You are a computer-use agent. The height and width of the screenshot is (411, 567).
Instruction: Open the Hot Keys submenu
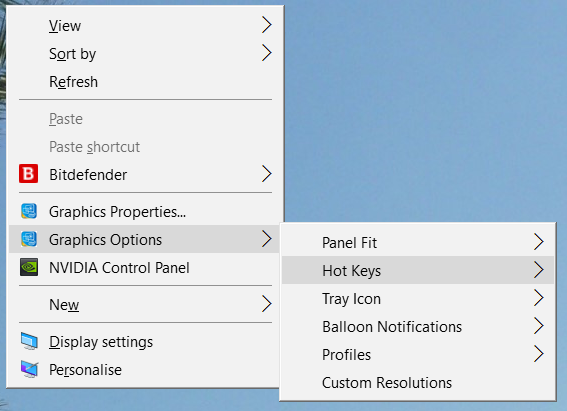[x=418, y=270]
